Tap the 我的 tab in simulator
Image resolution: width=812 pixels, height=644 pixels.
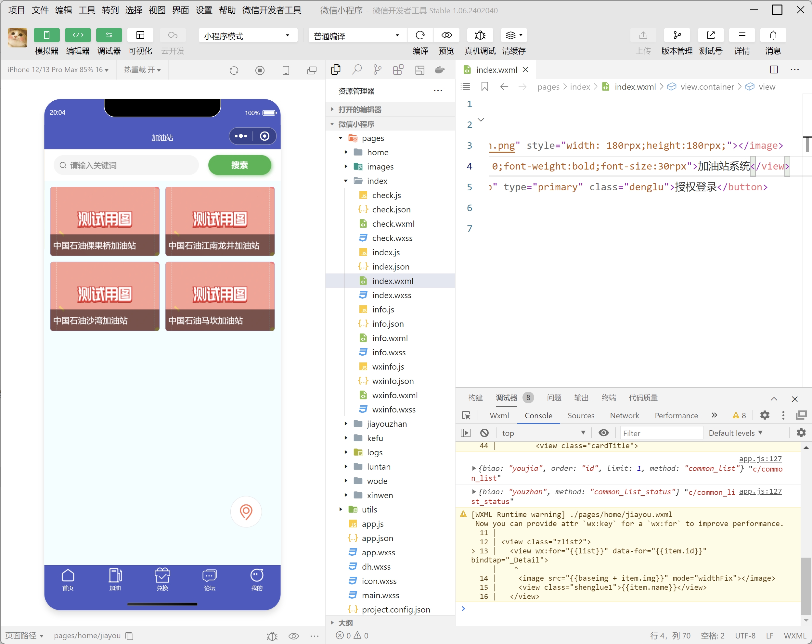[x=257, y=580]
